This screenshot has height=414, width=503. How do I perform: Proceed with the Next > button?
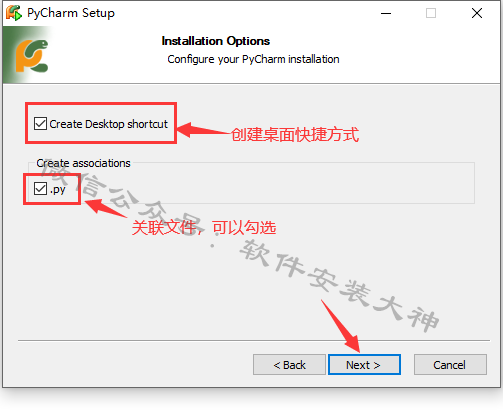point(364,365)
